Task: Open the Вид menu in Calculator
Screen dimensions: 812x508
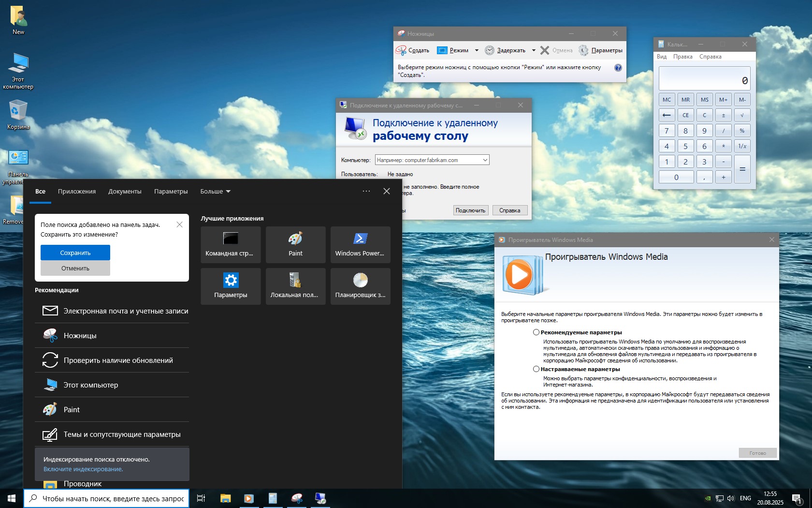Action: (x=661, y=57)
